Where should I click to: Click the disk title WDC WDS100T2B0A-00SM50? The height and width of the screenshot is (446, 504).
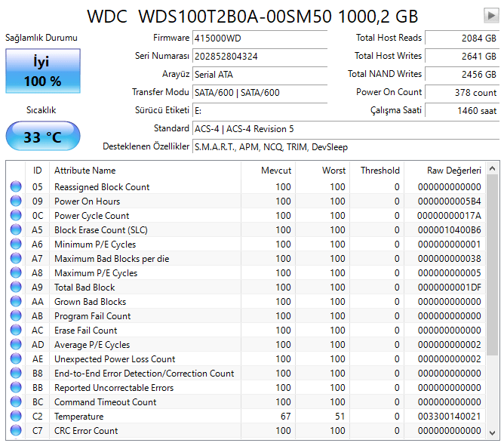tap(209, 16)
